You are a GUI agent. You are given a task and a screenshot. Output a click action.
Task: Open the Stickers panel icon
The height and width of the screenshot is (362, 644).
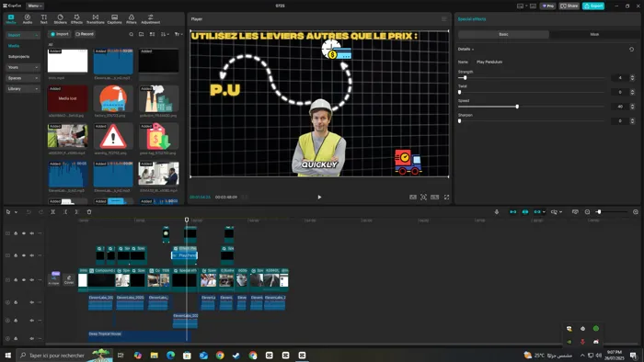coord(60,19)
